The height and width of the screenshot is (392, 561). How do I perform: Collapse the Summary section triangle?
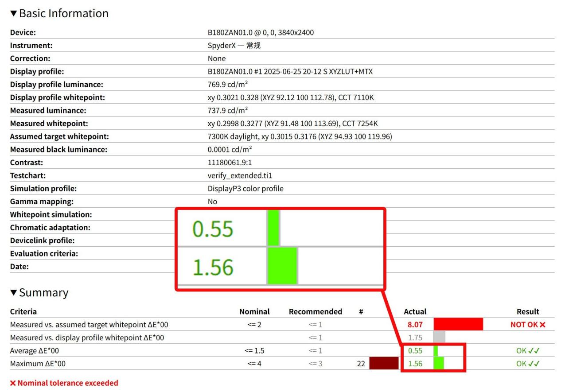point(13,293)
